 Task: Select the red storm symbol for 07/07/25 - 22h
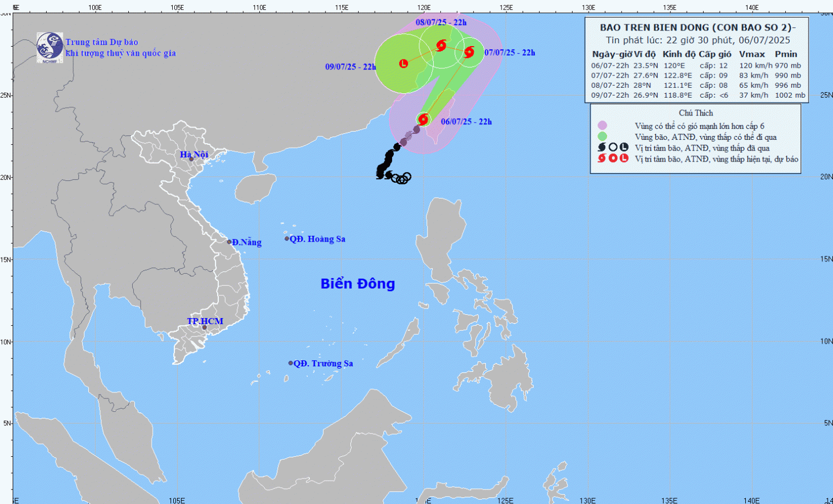click(469, 52)
